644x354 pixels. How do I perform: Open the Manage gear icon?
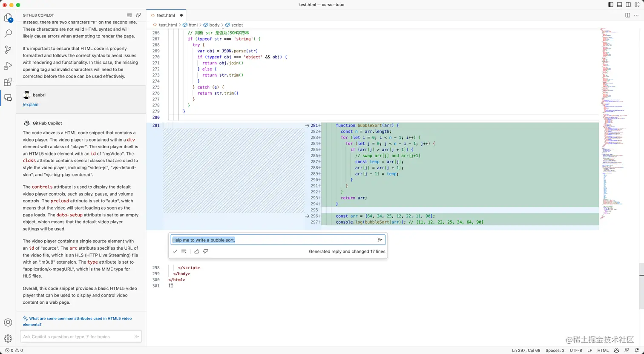(x=8, y=339)
